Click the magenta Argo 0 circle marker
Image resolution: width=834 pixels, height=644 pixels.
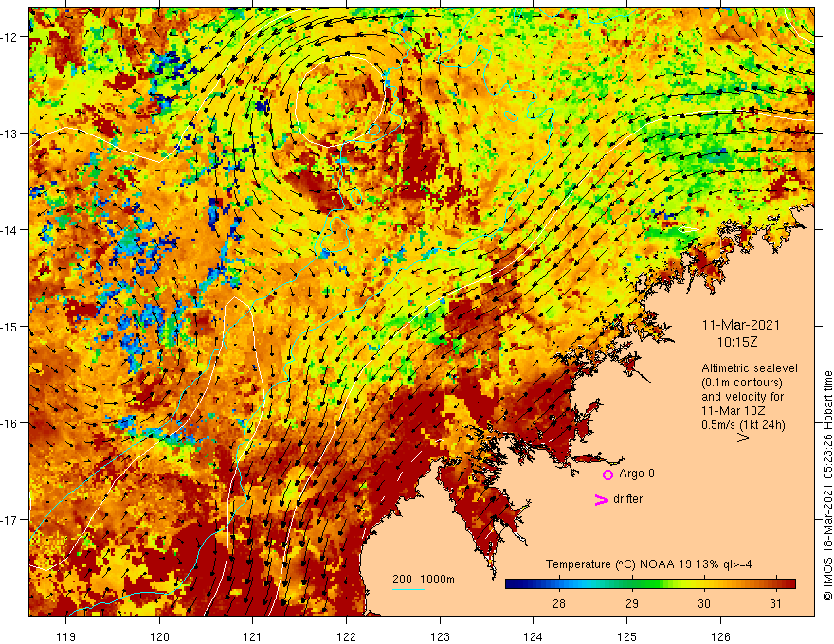(607, 474)
